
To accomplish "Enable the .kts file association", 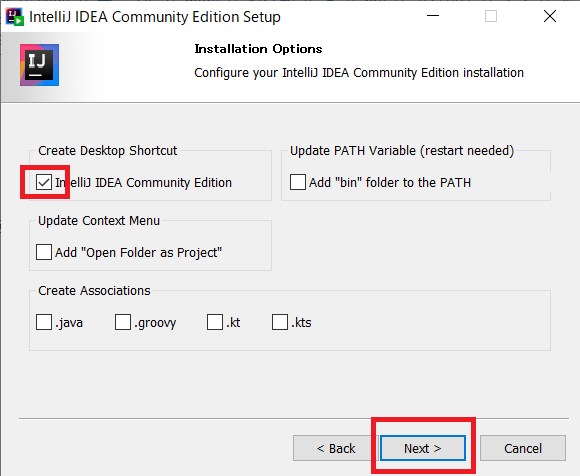I will 280,322.
